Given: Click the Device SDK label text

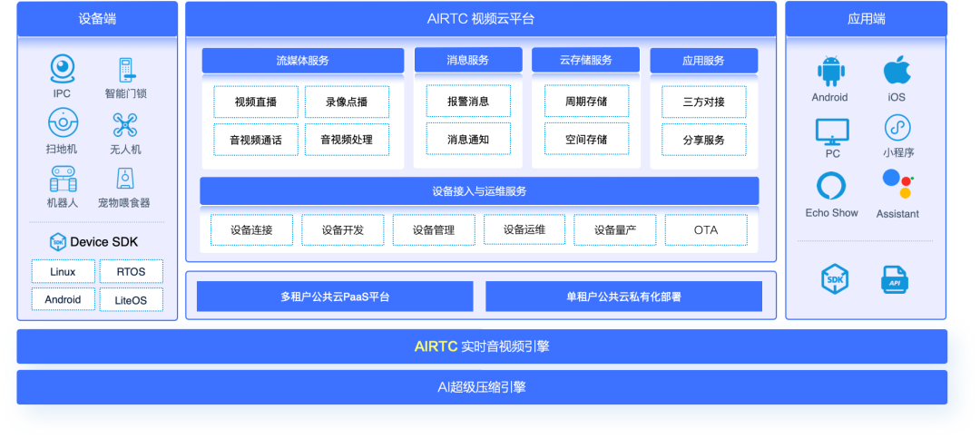Looking at the screenshot, I should [103, 242].
